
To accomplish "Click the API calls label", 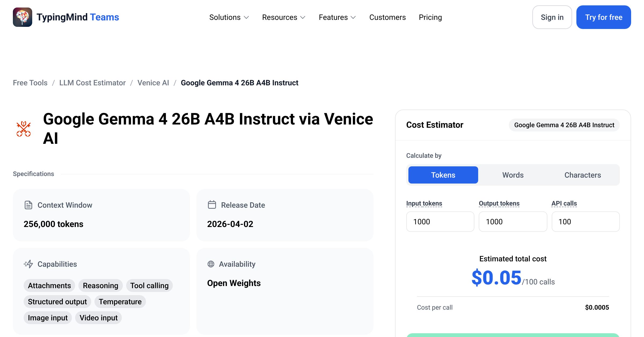I will 564,203.
